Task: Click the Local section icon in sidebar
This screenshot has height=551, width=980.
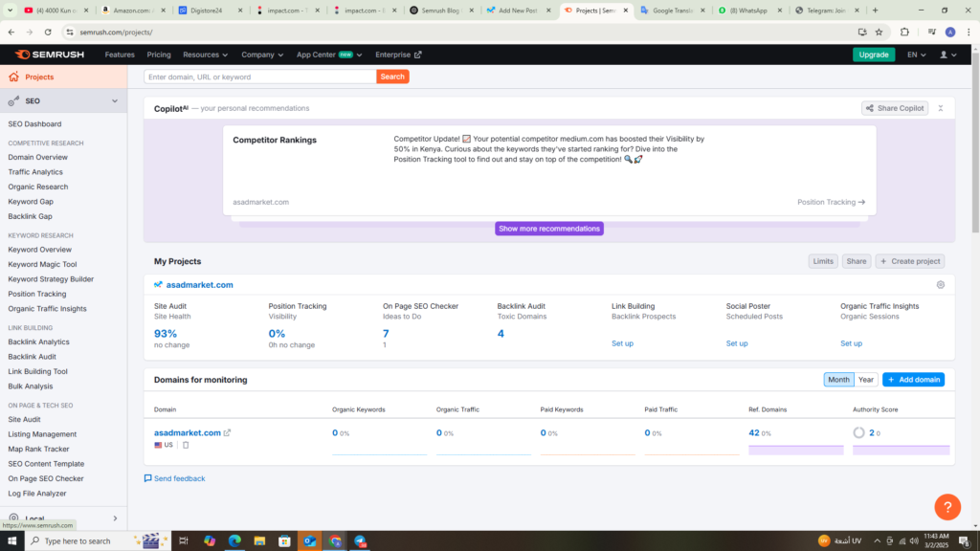Action: (13, 518)
